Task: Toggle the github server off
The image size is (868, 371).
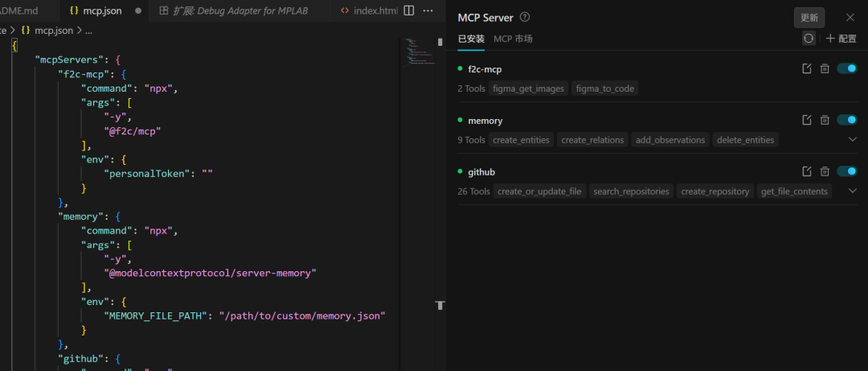Action: tap(847, 171)
